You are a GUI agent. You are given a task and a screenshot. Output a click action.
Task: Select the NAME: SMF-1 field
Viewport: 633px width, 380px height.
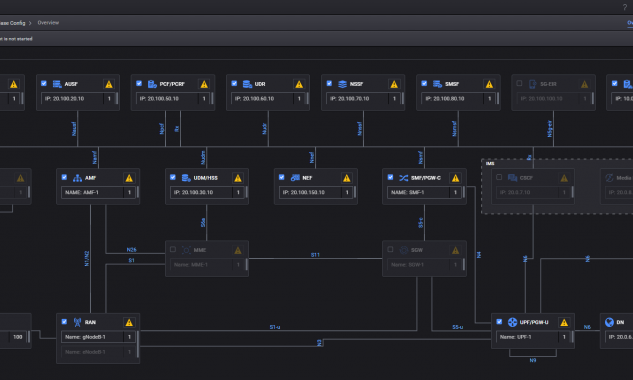coord(424,192)
